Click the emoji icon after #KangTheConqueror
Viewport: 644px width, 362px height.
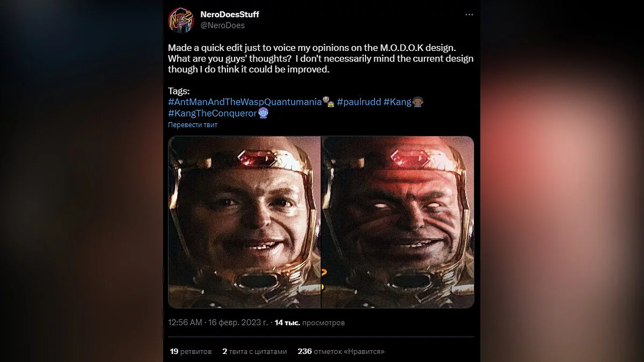(x=263, y=113)
